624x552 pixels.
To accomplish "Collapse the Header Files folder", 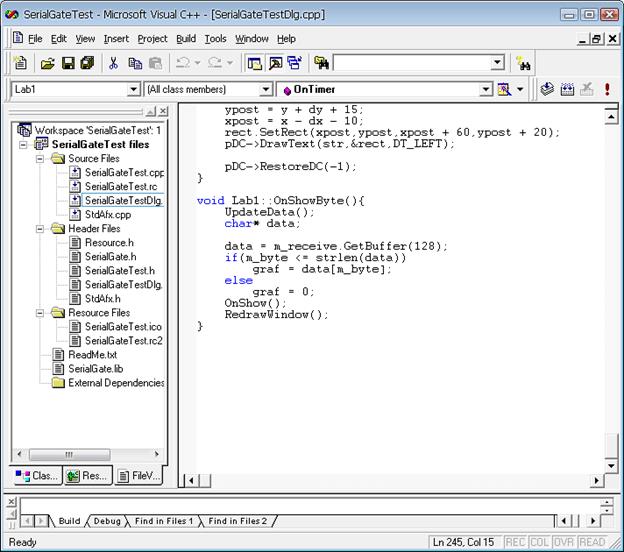I will pos(40,229).
